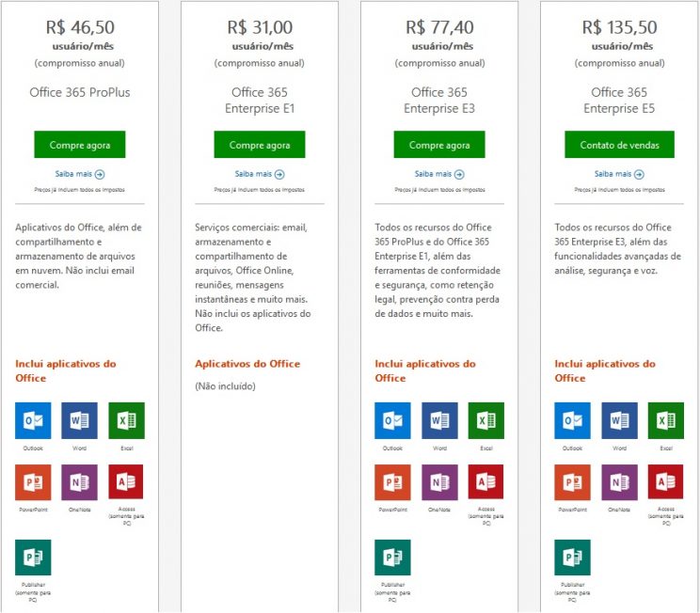This screenshot has width=700, height=613.
Task: Click E1 description starting 'Serviços comerciais: email'
Action: 253,277
